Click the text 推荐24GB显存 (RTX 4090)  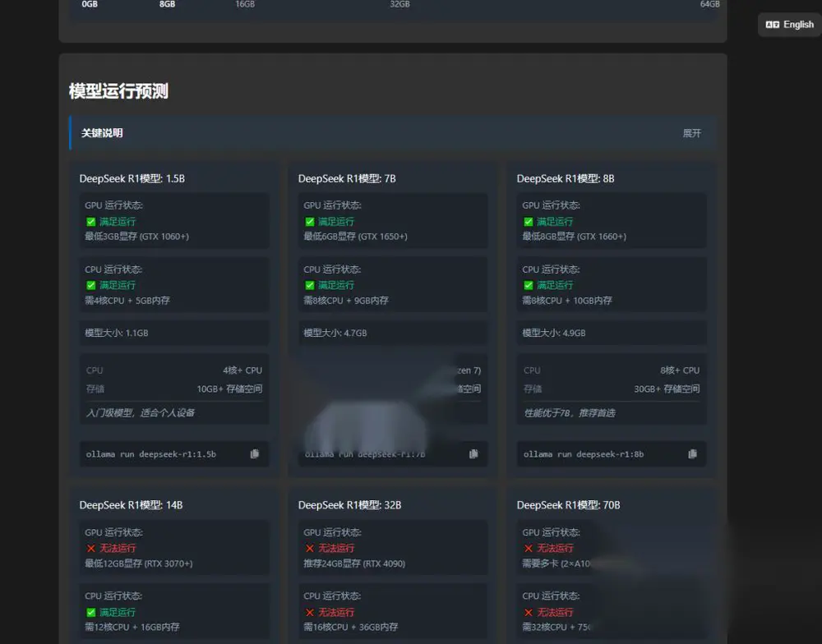354,563
